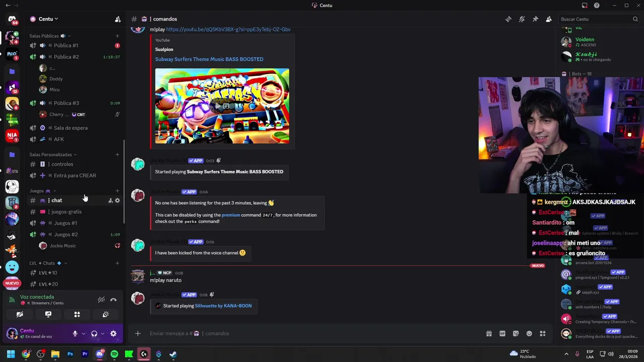Open edit channel gear on chat channel
644x362 pixels.
click(117, 201)
